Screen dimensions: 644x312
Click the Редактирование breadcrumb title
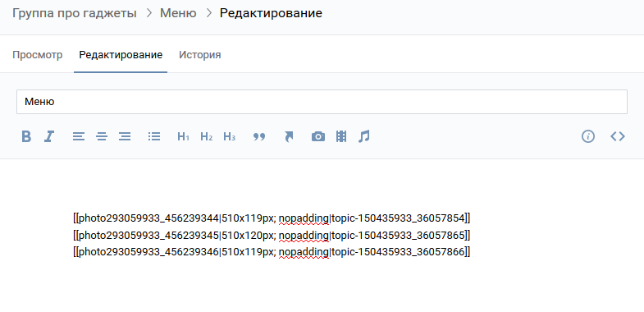(271, 13)
